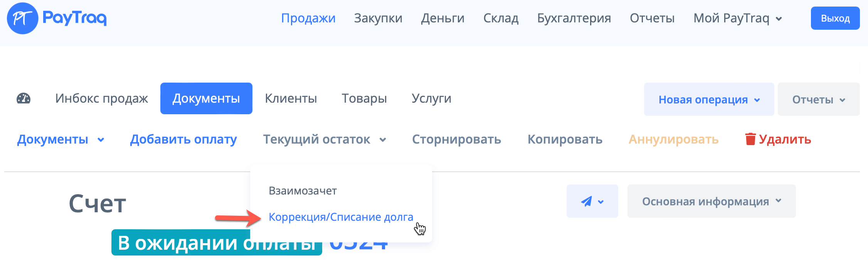Click the trash icon beside Удалить

(750, 139)
